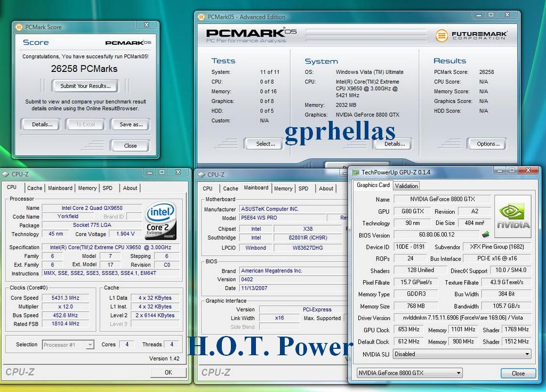Click the Core Speed 5431.3 MHz value
This screenshot has width=546, height=392.
pos(65,298)
